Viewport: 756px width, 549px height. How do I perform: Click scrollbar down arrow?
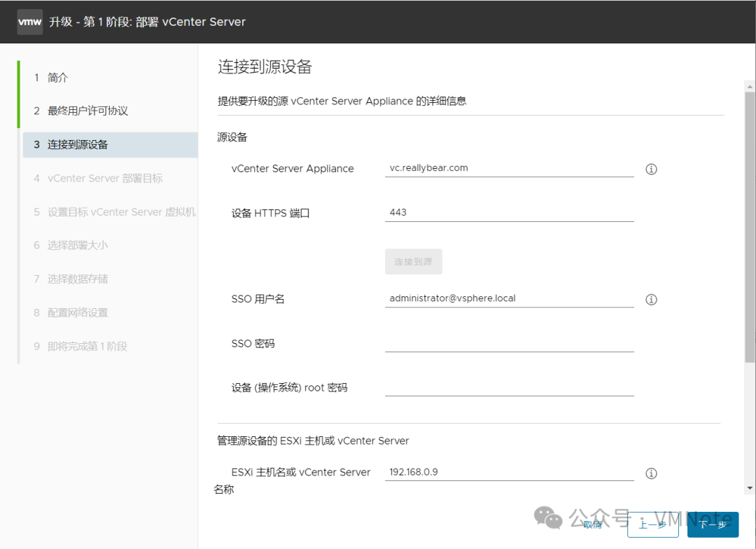(749, 488)
